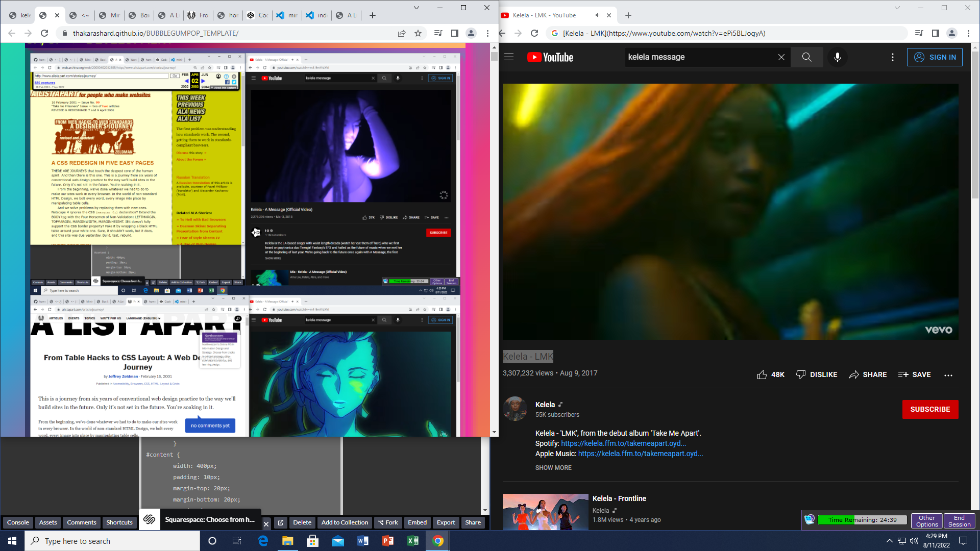Click the Time Remaining progress bar
This screenshot has height=551, width=980.
862,520
